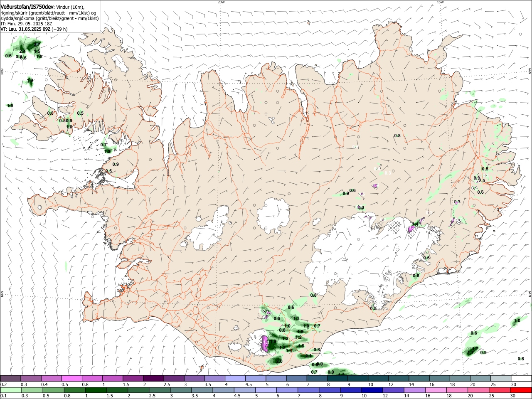The height and width of the screenshot is (399, 532).
Task: Click the palest green 0.1 swatch in bottom legend row
Action: pos(11,390)
